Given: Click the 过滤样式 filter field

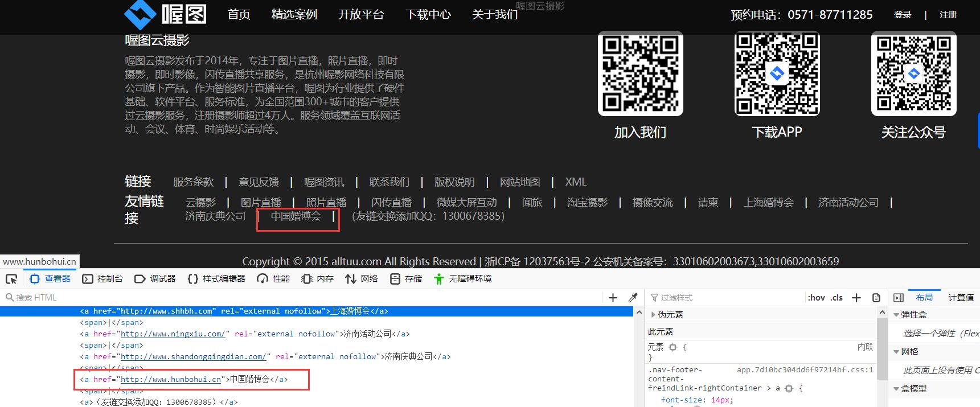Looking at the screenshot, I should click(726, 298).
